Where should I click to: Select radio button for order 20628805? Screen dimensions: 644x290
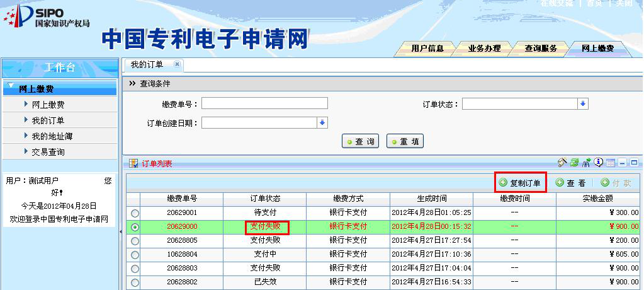[x=135, y=241]
